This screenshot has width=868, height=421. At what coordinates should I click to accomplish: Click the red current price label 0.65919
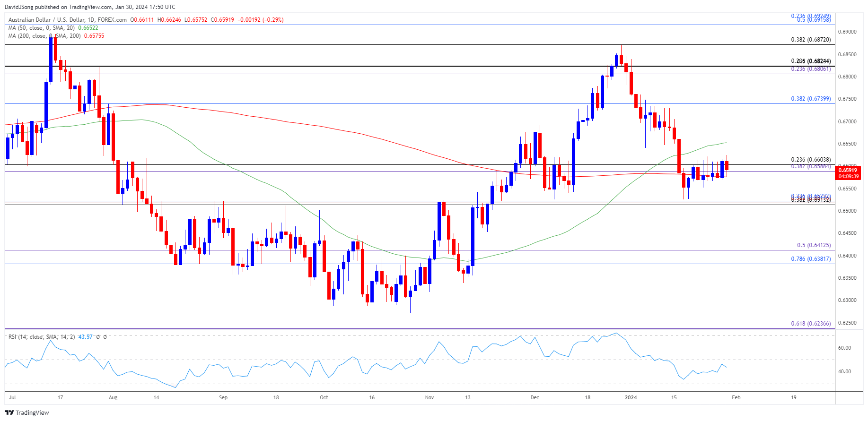point(848,170)
